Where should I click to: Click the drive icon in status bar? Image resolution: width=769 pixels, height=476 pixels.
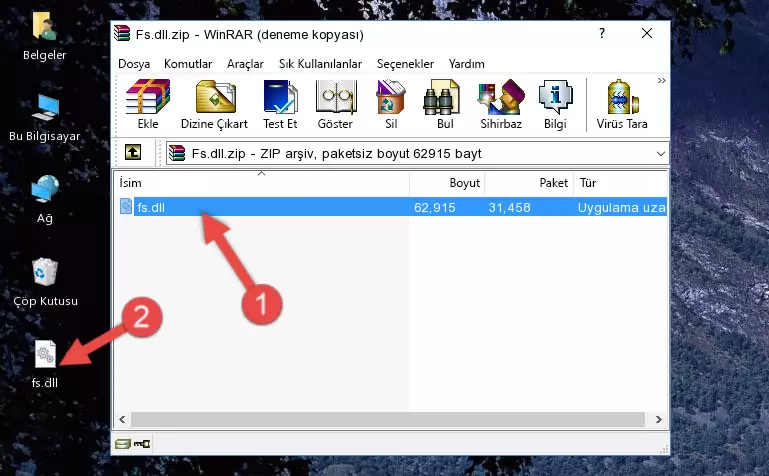(x=123, y=444)
